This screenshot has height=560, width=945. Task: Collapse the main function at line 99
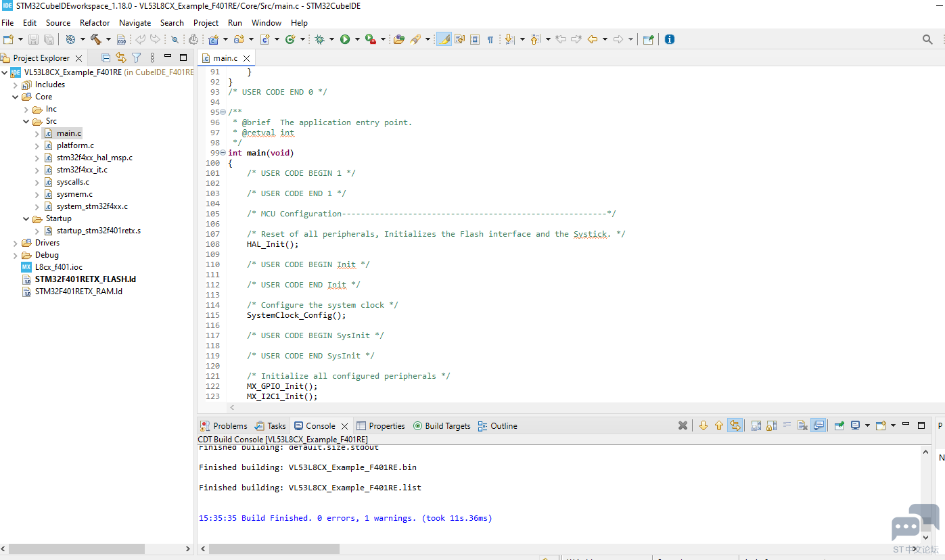[x=223, y=153]
